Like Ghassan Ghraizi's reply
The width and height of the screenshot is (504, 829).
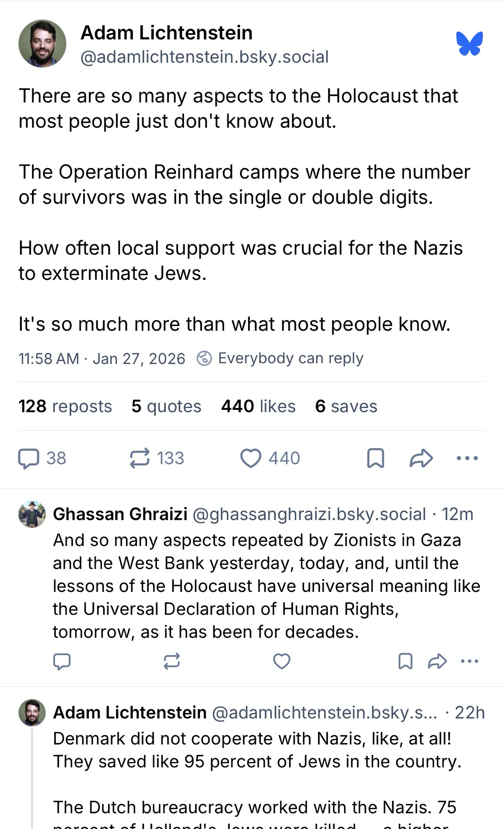click(x=282, y=661)
